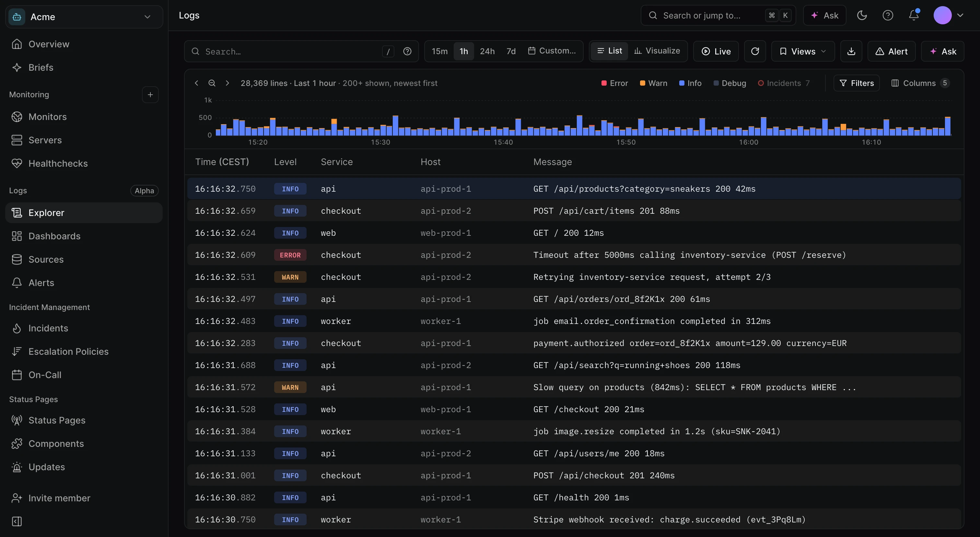Create an Alert from this query

point(891,51)
